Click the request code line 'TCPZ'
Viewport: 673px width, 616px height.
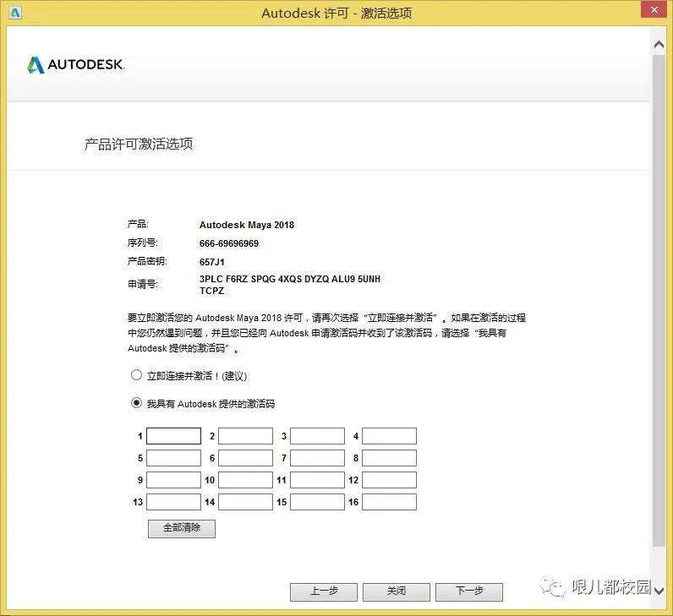[x=211, y=291]
